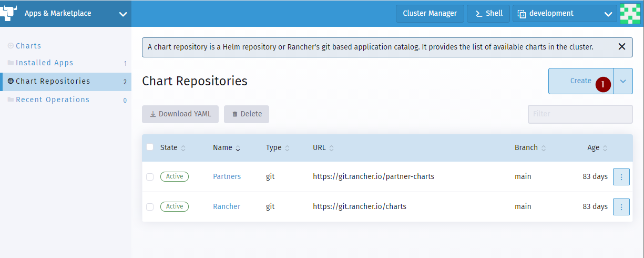644x258 pixels.
Task: Sort table by URL column arrows
Action: coord(331,148)
